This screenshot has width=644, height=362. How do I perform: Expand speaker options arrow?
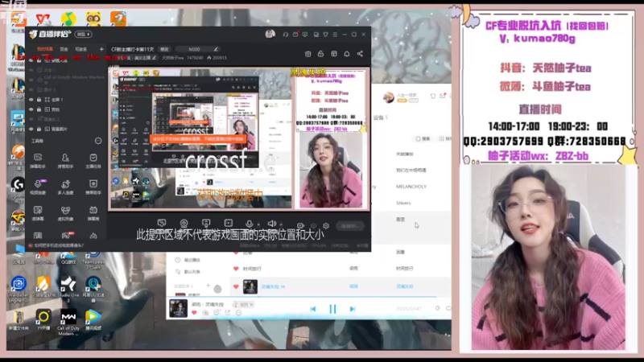coord(281,224)
